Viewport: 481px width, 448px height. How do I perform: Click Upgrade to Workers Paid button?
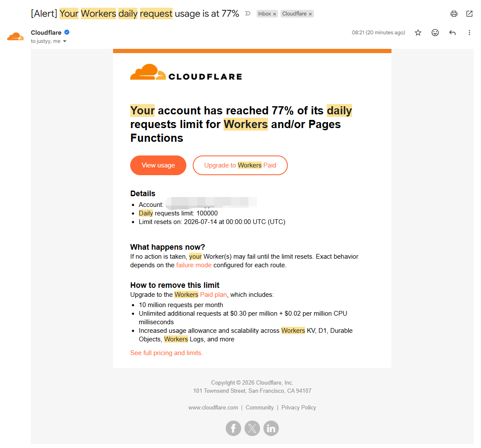(x=240, y=165)
